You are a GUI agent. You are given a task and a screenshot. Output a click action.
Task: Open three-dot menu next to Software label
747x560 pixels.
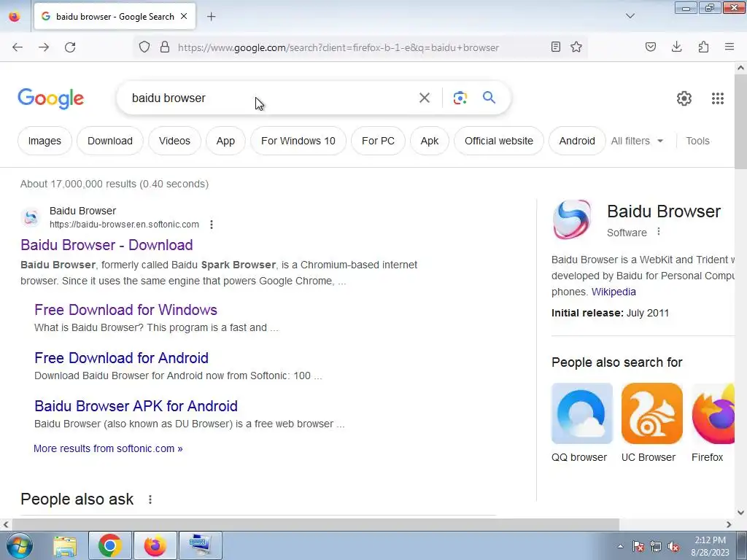[659, 232]
